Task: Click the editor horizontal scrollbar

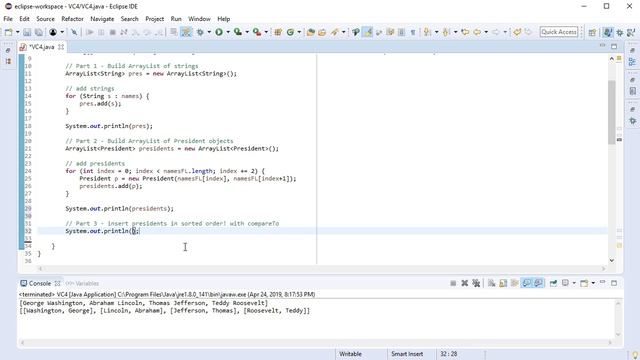Action: 322,269
